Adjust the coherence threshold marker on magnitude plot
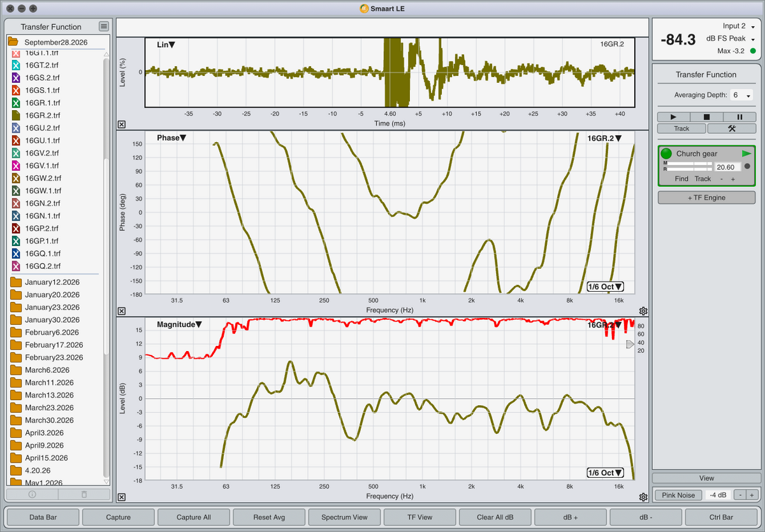765x532 pixels. click(630, 344)
